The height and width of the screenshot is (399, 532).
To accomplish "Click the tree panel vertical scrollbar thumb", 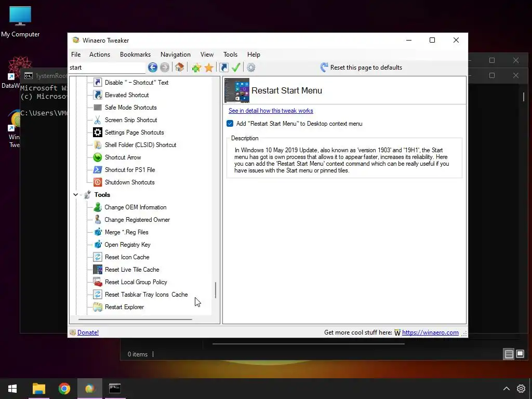I will (216, 290).
